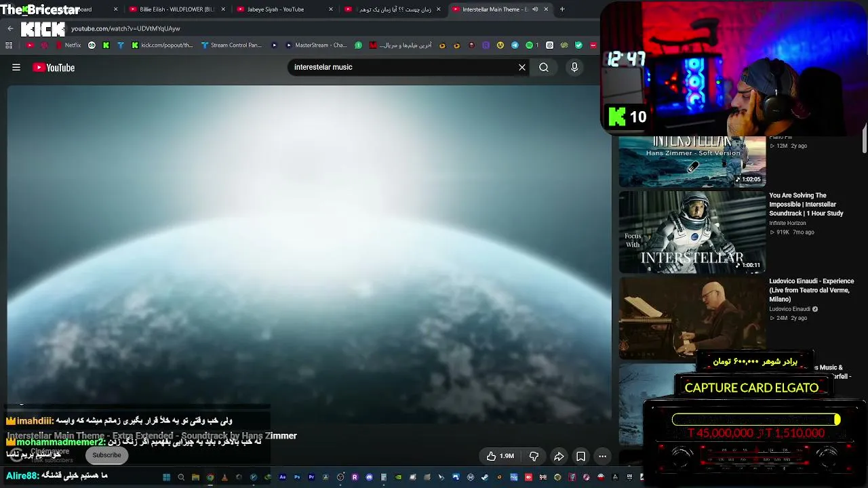Mute the Interstellar tab via speaker icon
This screenshot has width=868, height=488.
pyautogui.click(x=535, y=9)
